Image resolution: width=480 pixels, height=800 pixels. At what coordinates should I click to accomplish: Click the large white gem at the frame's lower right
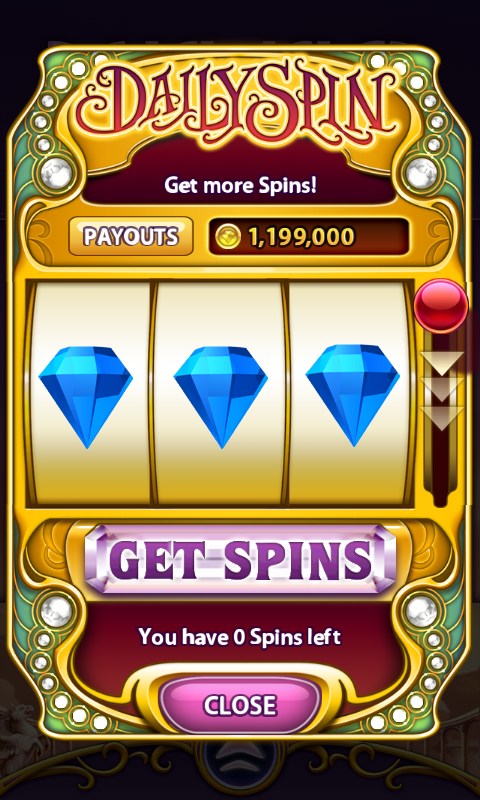(x=421, y=611)
